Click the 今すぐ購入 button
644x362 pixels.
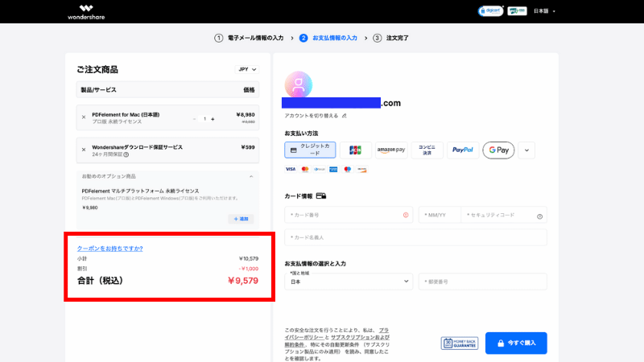coord(516,343)
